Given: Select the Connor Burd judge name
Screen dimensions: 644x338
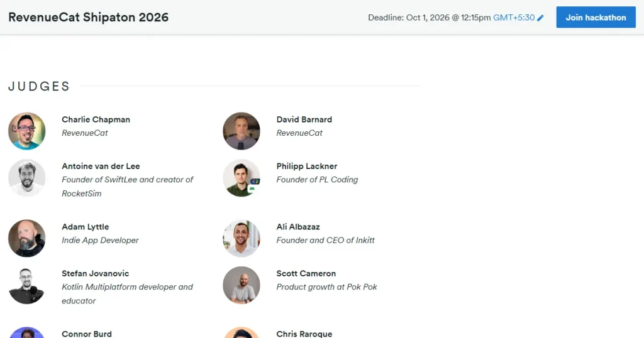Looking at the screenshot, I should click(x=87, y=334).
